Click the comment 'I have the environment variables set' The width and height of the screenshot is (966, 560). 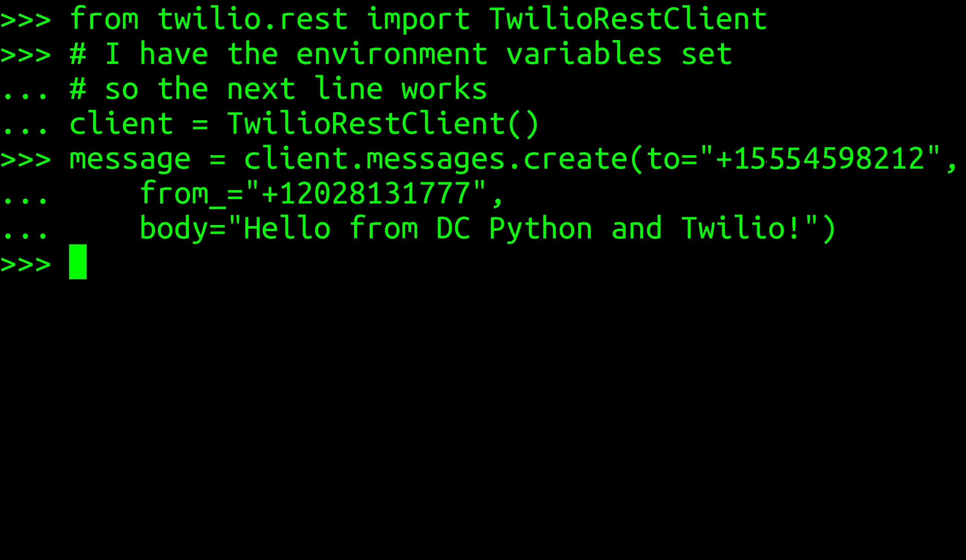coord(418,53)
